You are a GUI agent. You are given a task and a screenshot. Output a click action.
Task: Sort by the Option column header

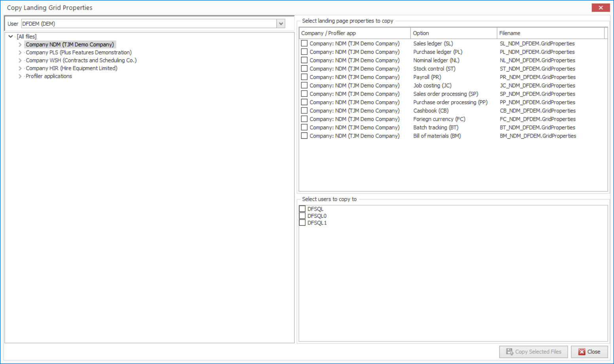pos(453,33)
